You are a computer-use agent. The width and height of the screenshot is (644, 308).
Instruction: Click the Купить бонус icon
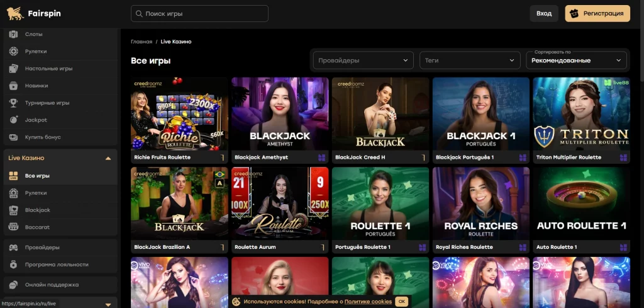(x=14, y=137)
